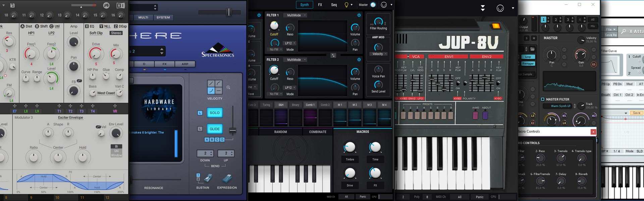
Task: Toggle the Stereo switch in the Soft Clip section
Action: [x=116, y=33]
